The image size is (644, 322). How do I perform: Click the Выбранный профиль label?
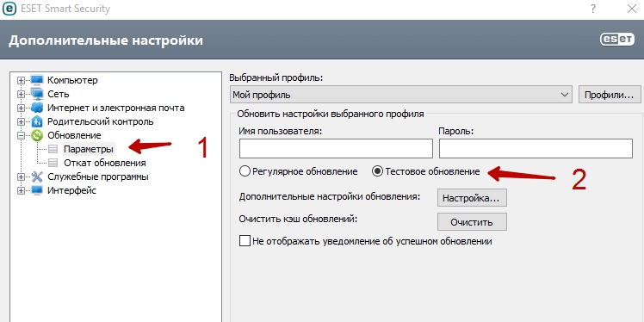(276, 78)
